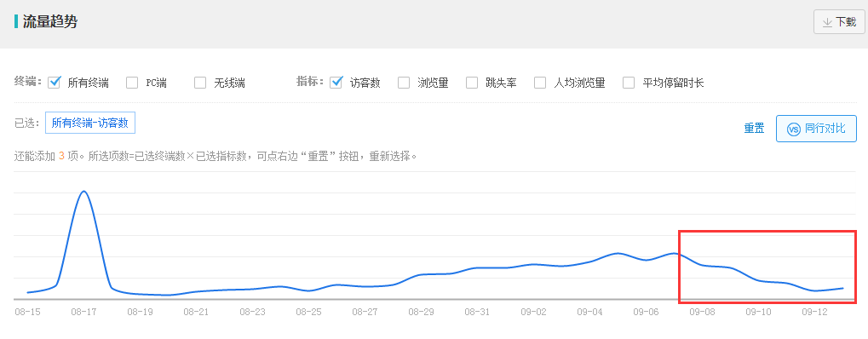Screen dimensions: 868x339
Task: Click the VS circle icon
Action: pos(794,129)
